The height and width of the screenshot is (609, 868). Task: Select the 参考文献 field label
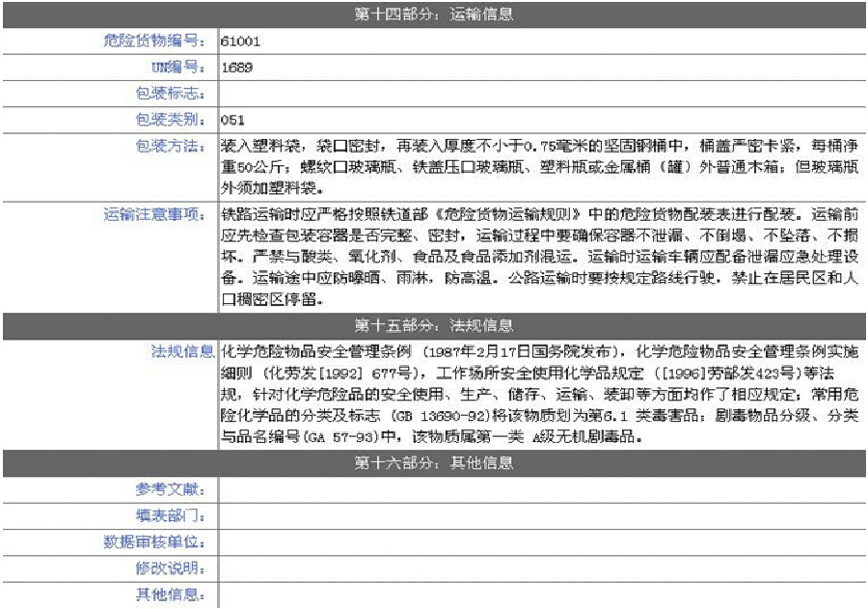[170, 490]
